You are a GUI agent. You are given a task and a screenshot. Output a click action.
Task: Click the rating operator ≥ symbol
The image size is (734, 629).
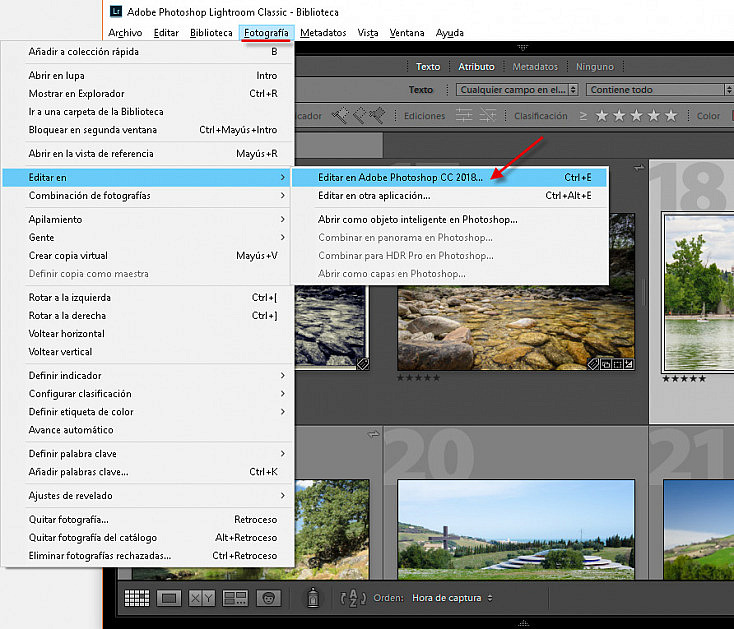pos(583,116)
